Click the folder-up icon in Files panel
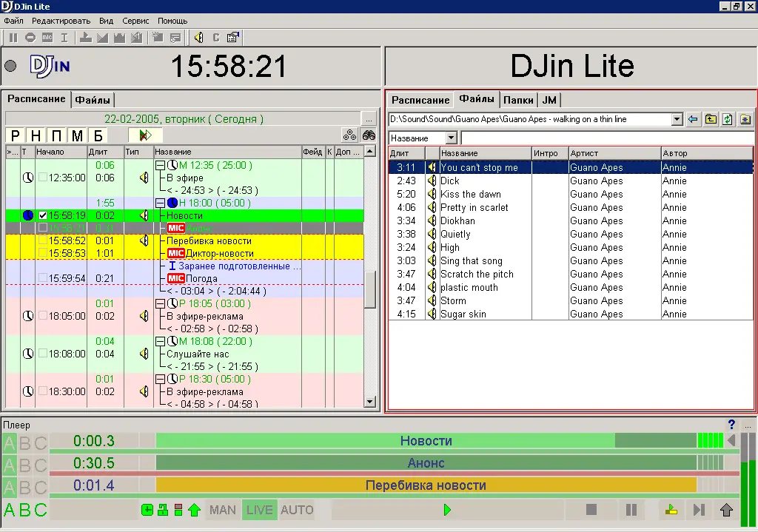Screen dimensions: 758x532 pos(711,119)
